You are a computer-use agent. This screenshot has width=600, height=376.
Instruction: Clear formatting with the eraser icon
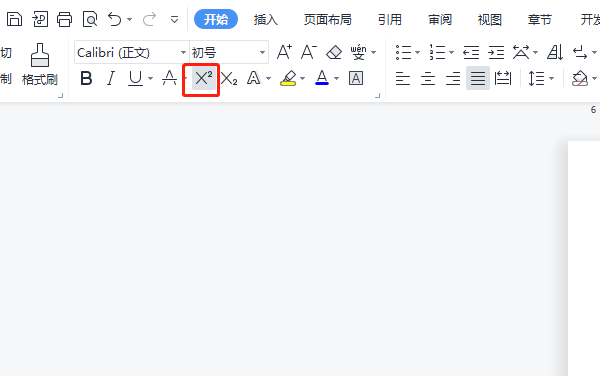pyautogui.click(x=334, y=52)
